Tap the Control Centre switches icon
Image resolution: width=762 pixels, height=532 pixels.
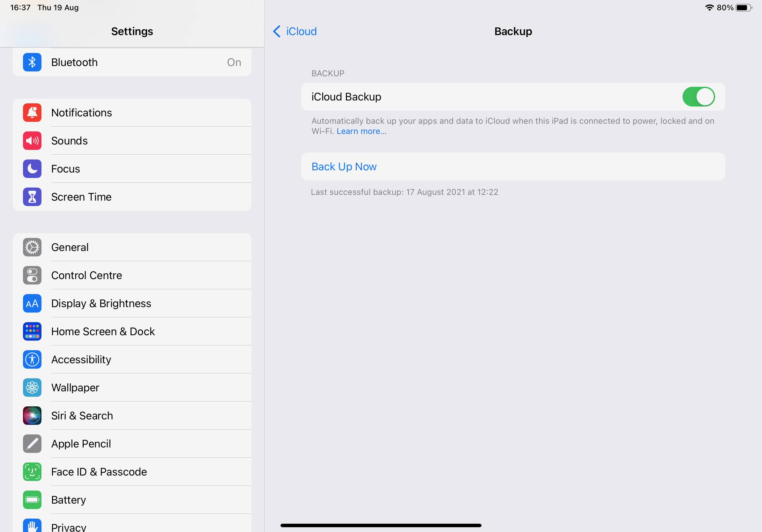pyautogui.click(x=32, y=275)
